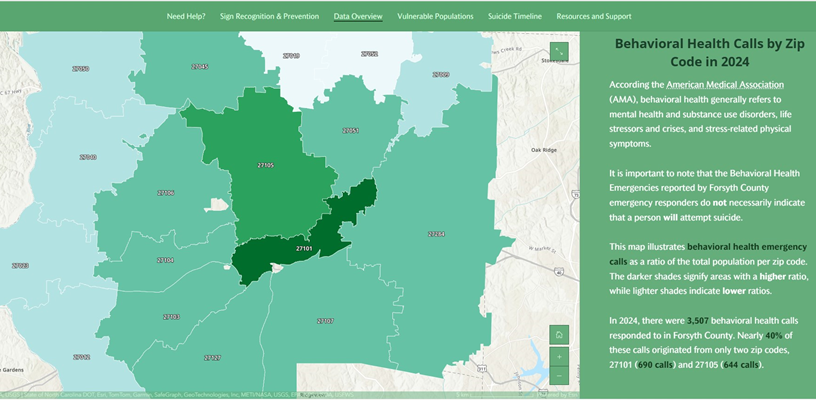Click the 27040 zip code area
Viewport: 816px width, 400px height.
(88, 157)
